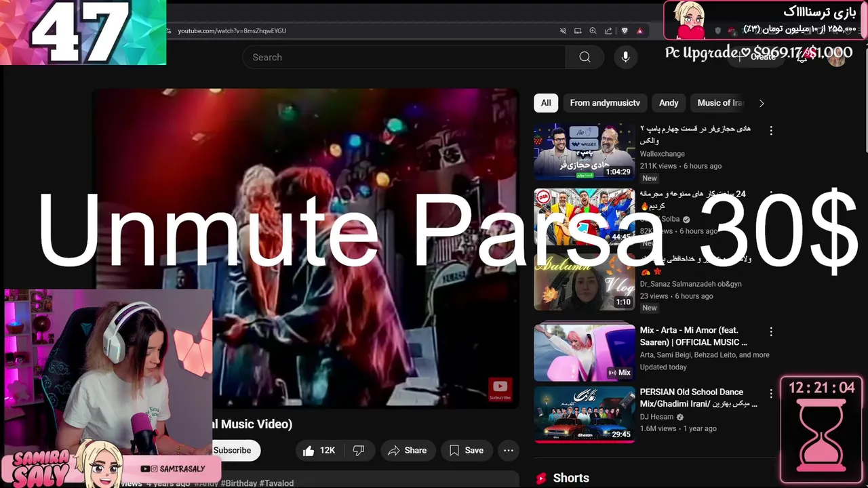Open options menu for Mix - Arta video
This screenshot has width=868, height=488.
[770, 331]
